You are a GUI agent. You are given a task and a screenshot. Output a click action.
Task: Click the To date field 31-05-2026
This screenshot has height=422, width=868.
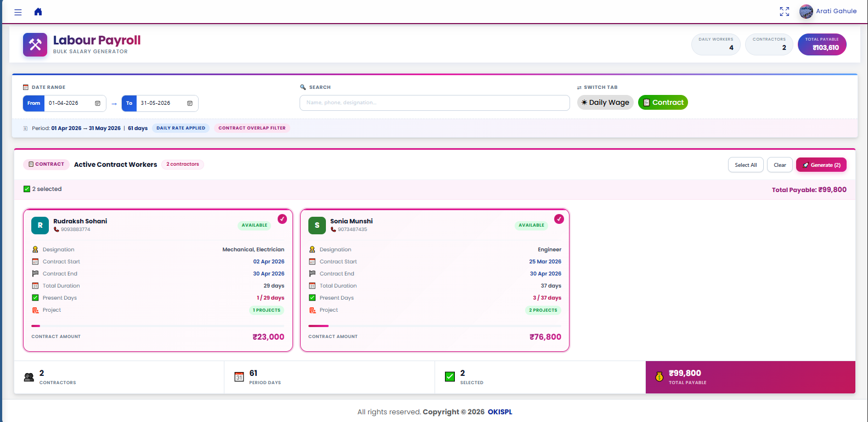(167, 103)
